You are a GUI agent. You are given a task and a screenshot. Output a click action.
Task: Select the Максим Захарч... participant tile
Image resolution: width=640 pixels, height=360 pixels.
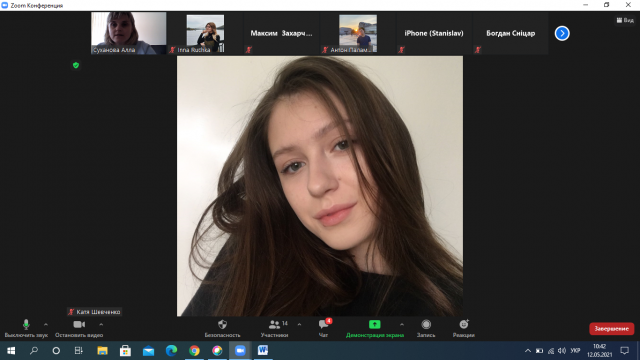(282, 33)
